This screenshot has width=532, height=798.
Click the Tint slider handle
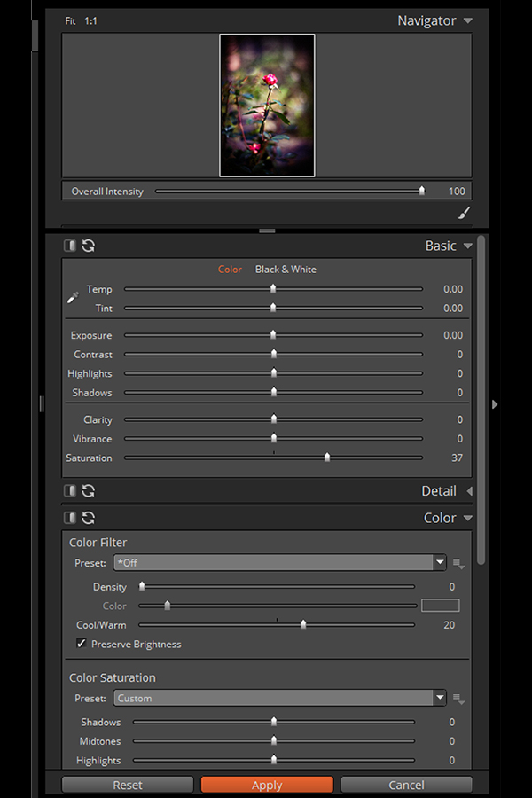pyautogui.click(x=273, y=308)
